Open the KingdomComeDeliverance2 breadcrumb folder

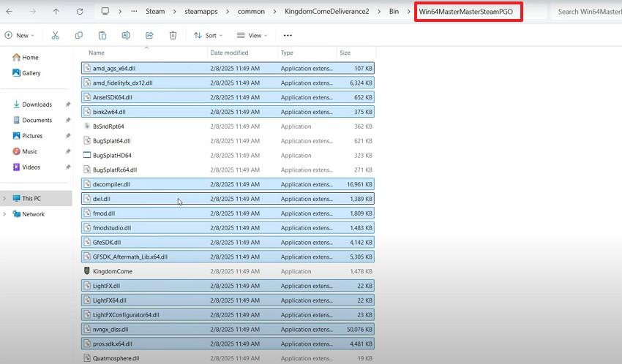tap(327, 12)
